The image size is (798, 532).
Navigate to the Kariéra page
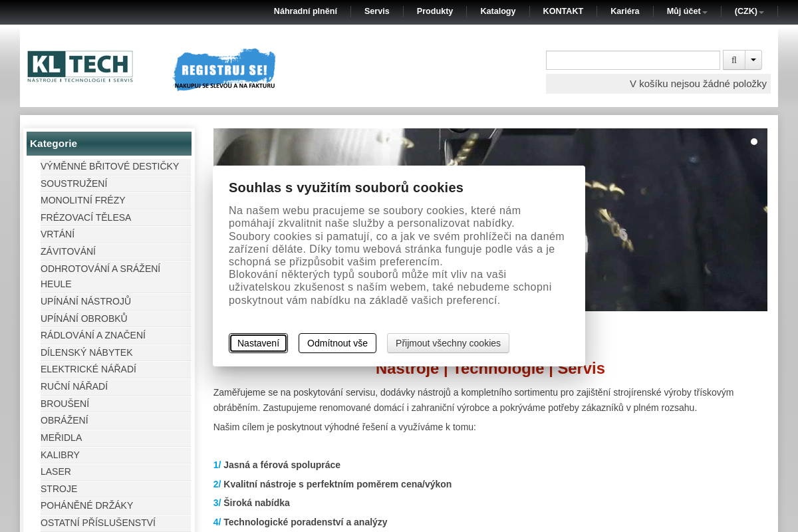[624, 11]
